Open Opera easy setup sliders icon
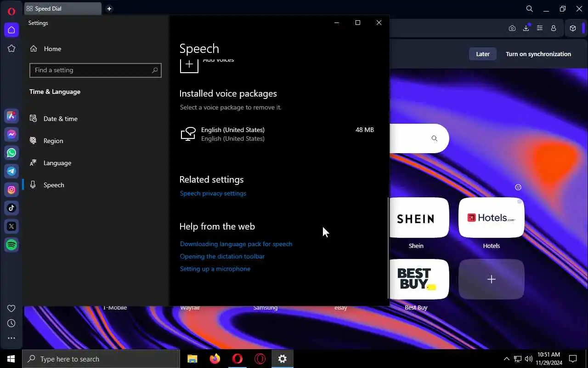Screen dimensions: 588x368 (540, 28)
